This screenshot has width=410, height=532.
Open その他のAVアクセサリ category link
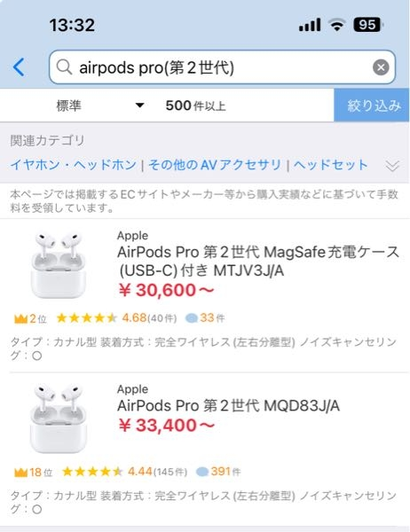[x=215, y=165]
